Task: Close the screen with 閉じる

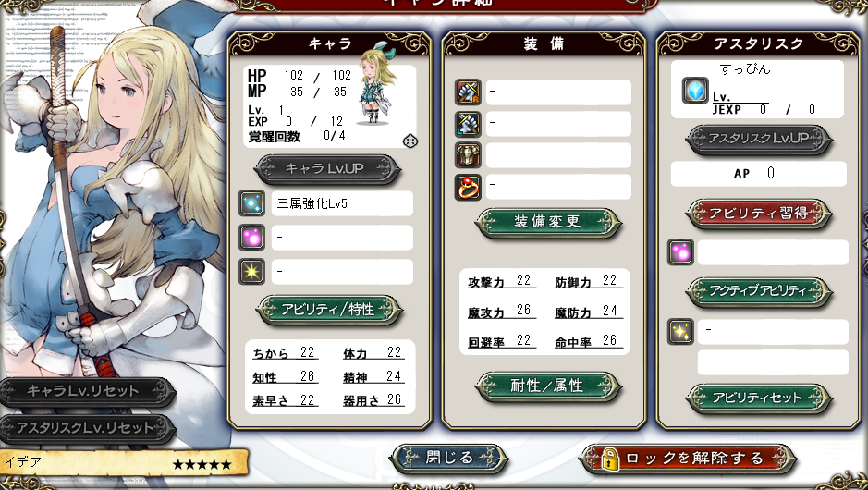Action: [449, 459]
